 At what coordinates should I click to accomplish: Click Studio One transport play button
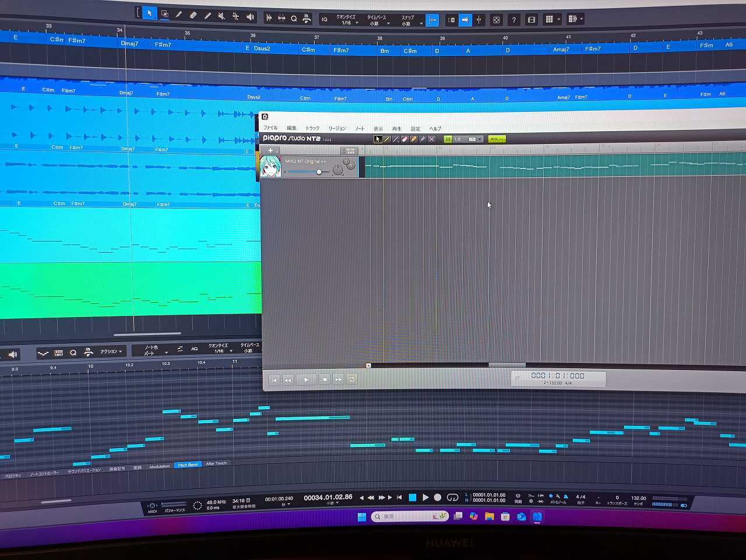425,498
